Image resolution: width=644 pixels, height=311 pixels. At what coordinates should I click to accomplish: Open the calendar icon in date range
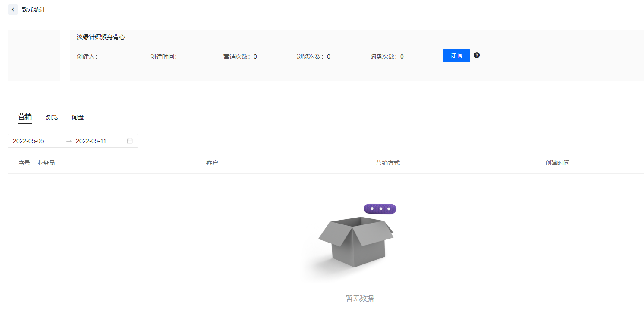click(x=130, y=141)
